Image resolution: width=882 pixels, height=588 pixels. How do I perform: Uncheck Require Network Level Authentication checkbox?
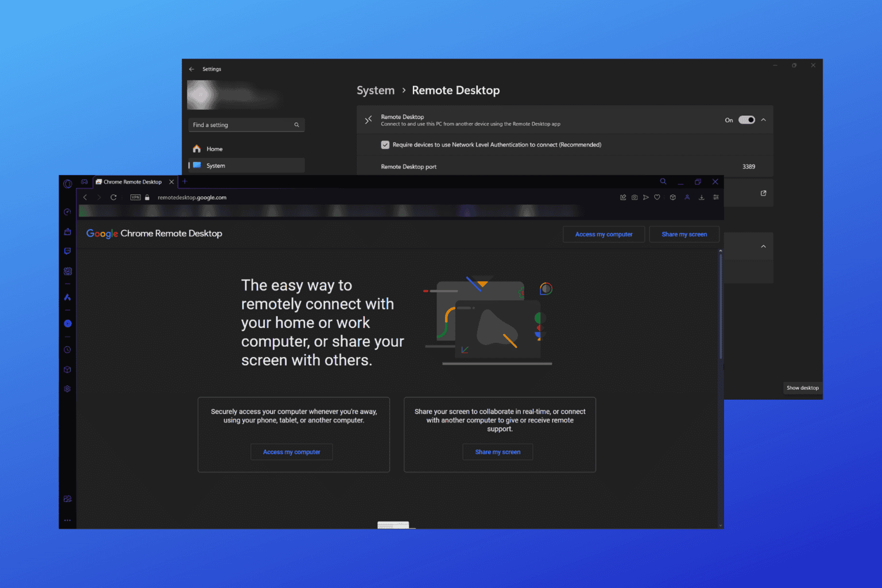(x=385, y=145)
